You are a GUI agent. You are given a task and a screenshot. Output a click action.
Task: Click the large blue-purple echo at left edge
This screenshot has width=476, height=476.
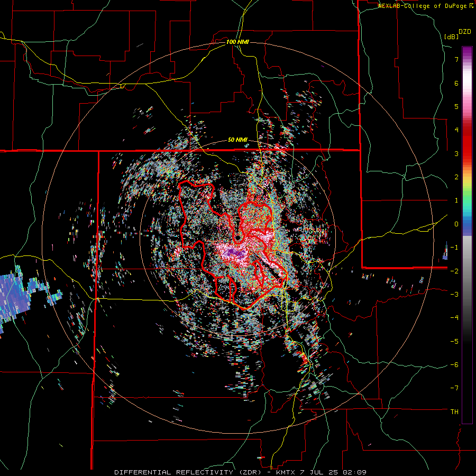point(15,296)
